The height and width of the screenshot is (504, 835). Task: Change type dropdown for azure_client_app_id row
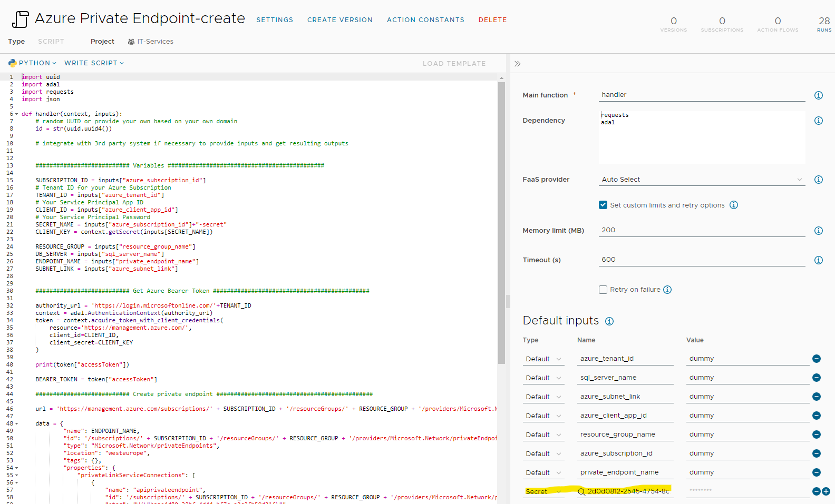tap(543, 416)
